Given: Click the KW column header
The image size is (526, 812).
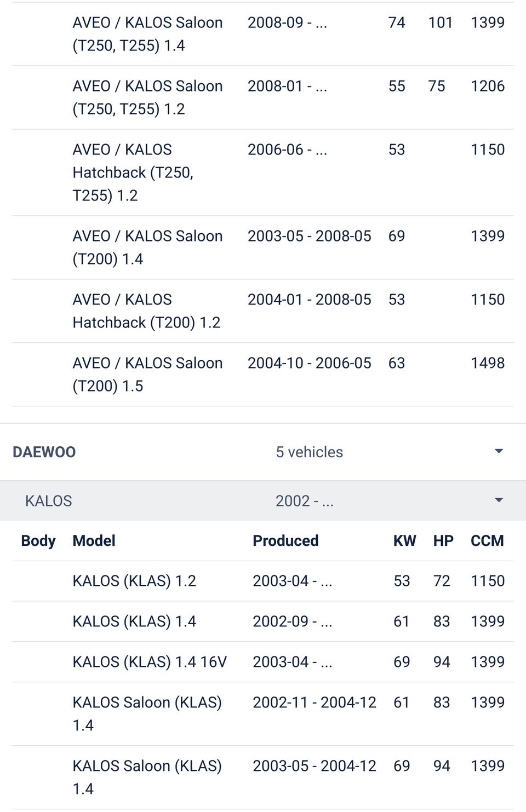Looking at the screenshot, I should pos(404,541).
